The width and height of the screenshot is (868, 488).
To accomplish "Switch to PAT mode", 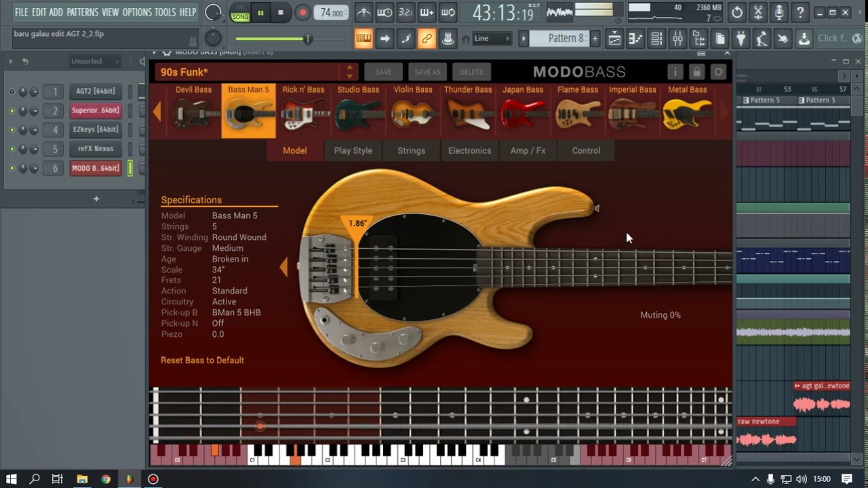I will 240,7.
